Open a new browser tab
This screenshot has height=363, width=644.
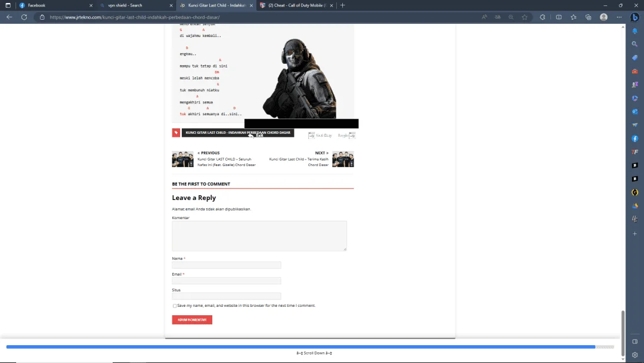coord(342,5)
